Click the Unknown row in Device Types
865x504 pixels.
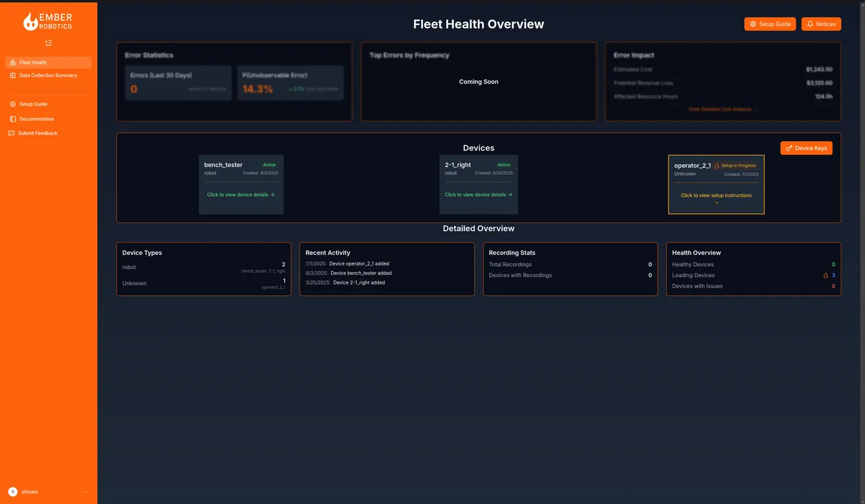coord(203,284)
